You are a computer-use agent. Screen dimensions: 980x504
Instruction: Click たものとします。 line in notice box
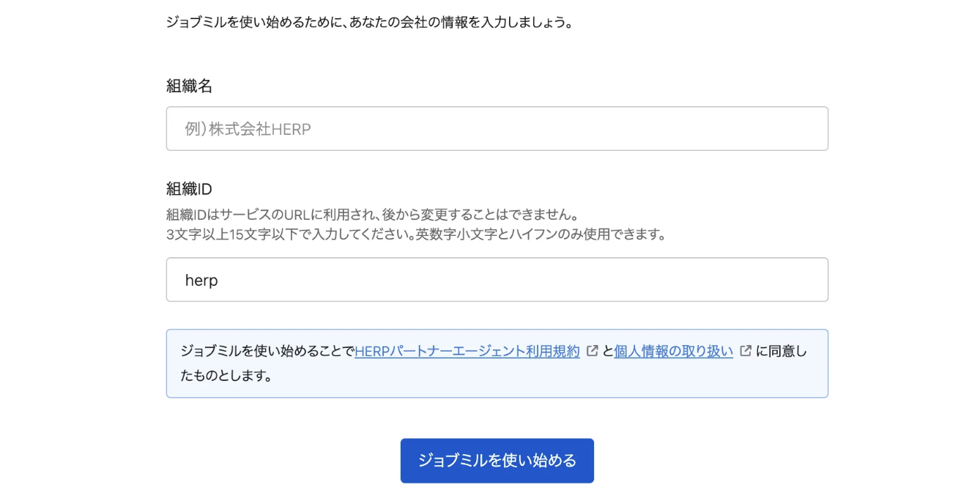(x=226, y=376)
